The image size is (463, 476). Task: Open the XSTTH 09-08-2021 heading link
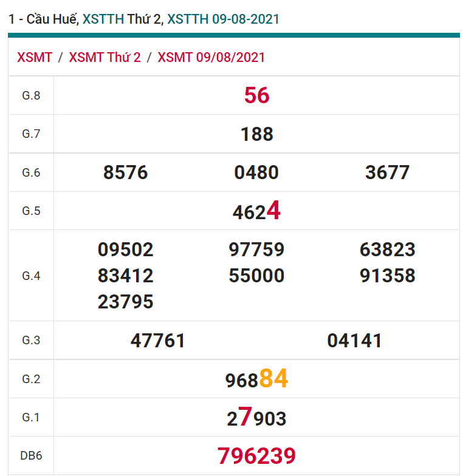pyautogui.click(x=223, y=19)
